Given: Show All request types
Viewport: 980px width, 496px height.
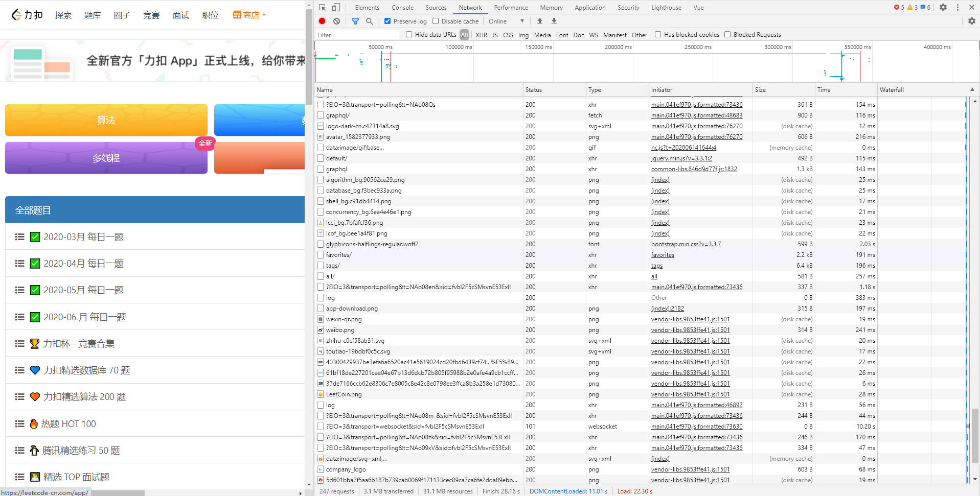Looking at the screenshot, I should coord(464,35).
